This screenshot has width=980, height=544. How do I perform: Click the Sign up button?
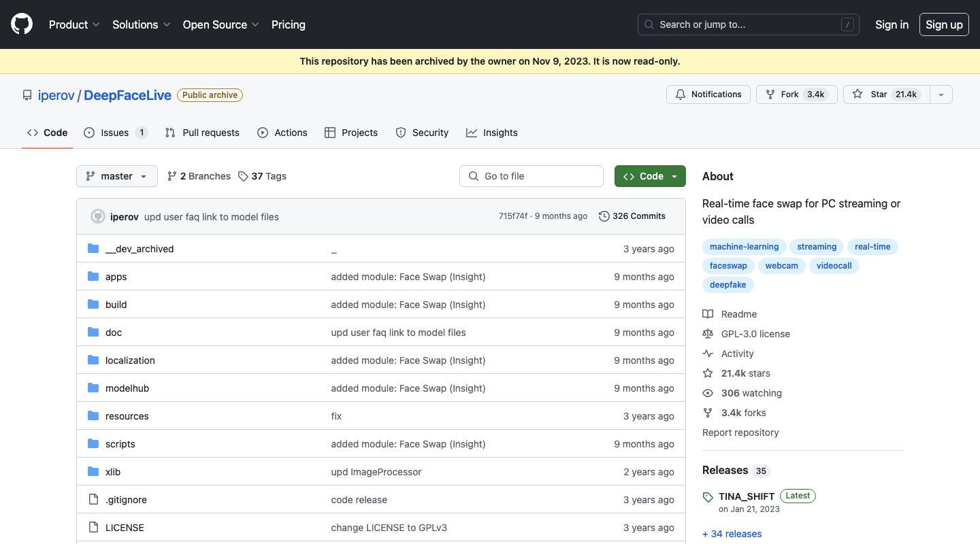coord(944,24)
